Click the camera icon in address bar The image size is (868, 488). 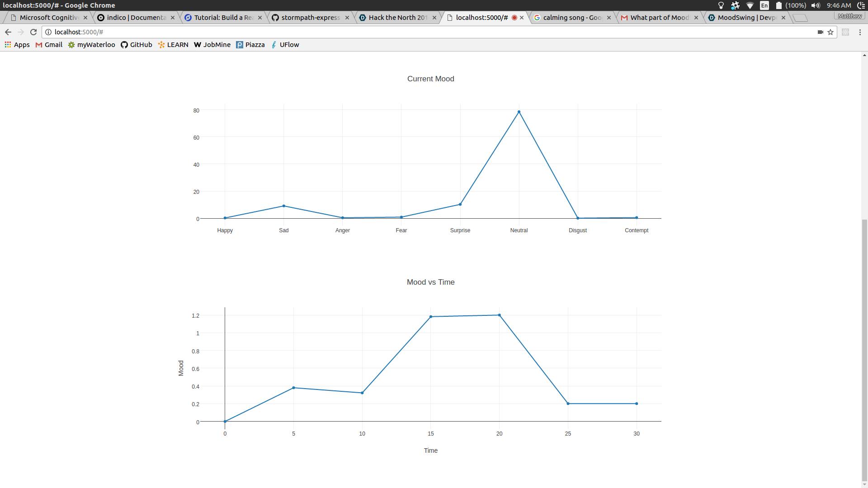[x=820, y=32]
